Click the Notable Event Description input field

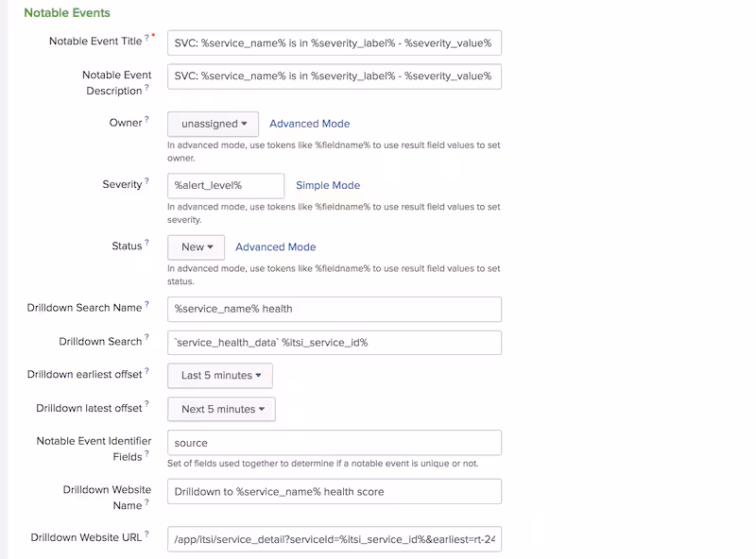[x=334, y=76]
